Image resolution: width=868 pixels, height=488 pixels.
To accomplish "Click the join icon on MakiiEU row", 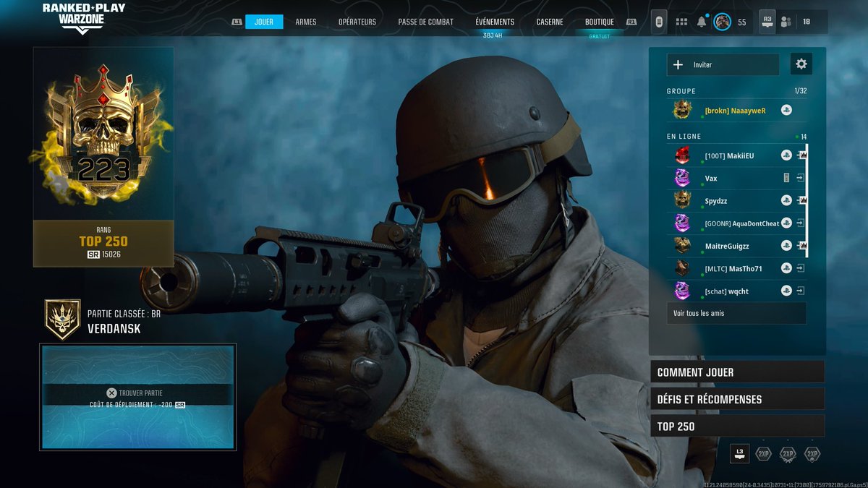I will click(x=801, y=155).
